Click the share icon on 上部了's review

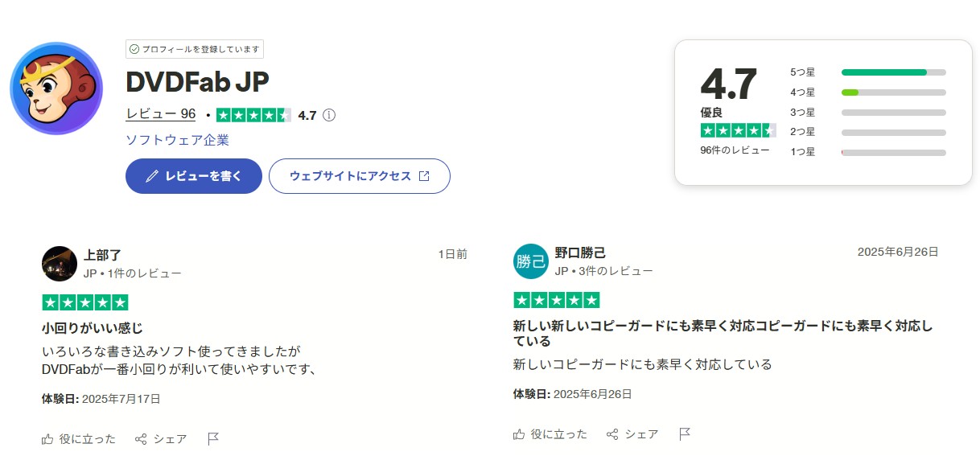pyautogui.click(x=141, y=439)
